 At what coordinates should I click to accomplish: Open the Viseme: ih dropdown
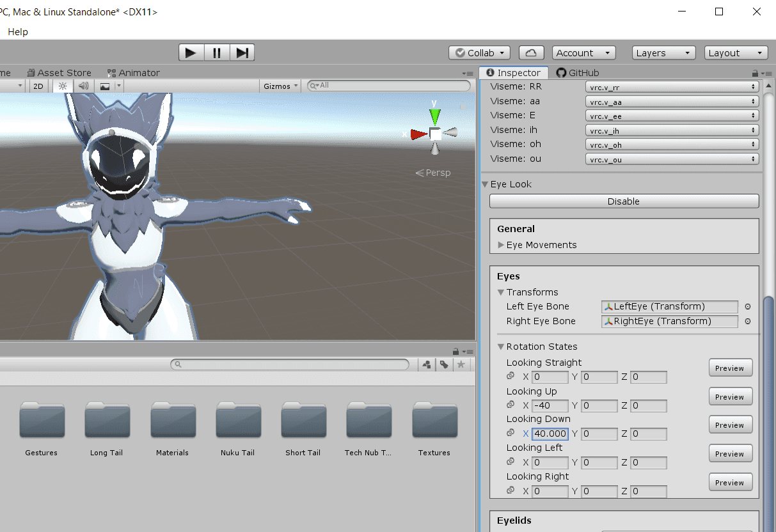click(x=672, y=130)
